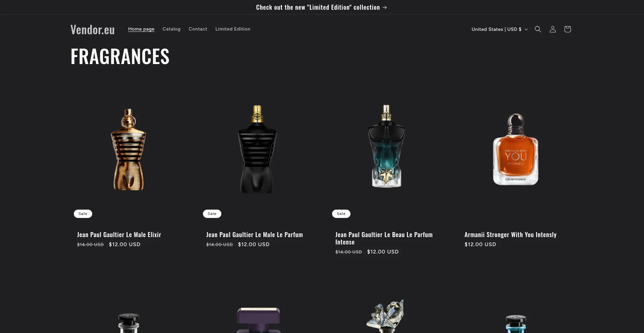The image size is (644, 333).
Task: Select the black Le Male Le Parfum bottle
Action: click(x=257, y=149)
